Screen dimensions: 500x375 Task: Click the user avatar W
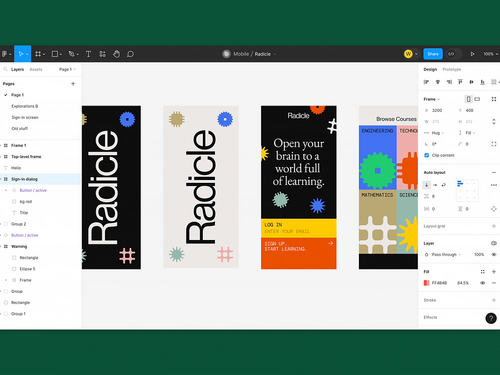408,54
